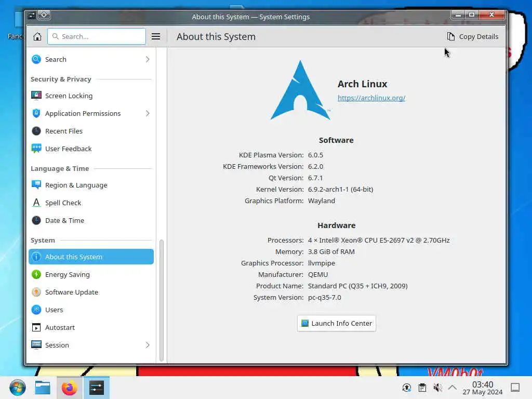This screenshot has height=399, width=532.
Task: Go to the settings home icon
Action: click(37, 37)
